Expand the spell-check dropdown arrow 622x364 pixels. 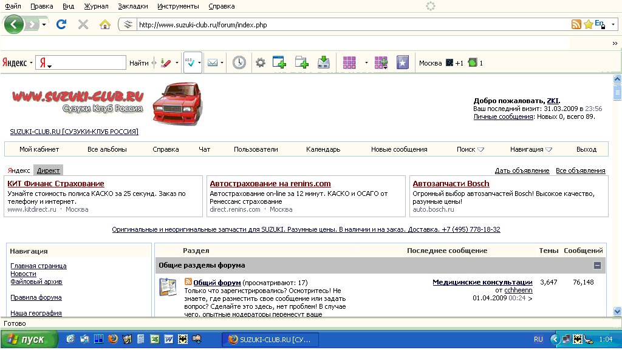click(199, 63)
